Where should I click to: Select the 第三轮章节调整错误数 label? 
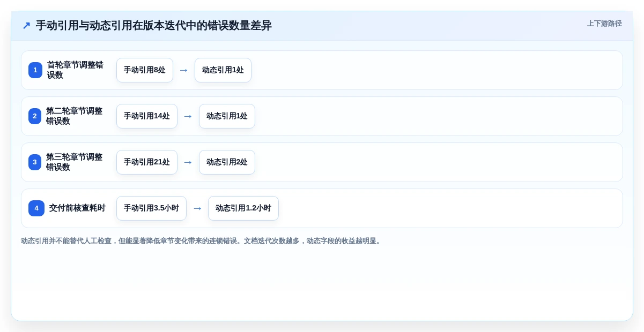point(74,162)
